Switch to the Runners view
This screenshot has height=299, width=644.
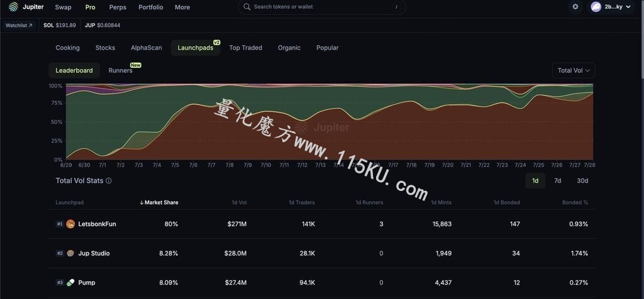click(120, 70)
